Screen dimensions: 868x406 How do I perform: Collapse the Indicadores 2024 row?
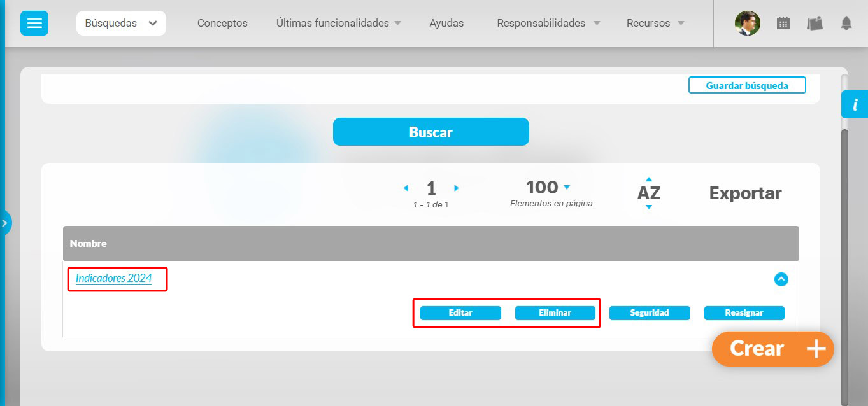781,279
